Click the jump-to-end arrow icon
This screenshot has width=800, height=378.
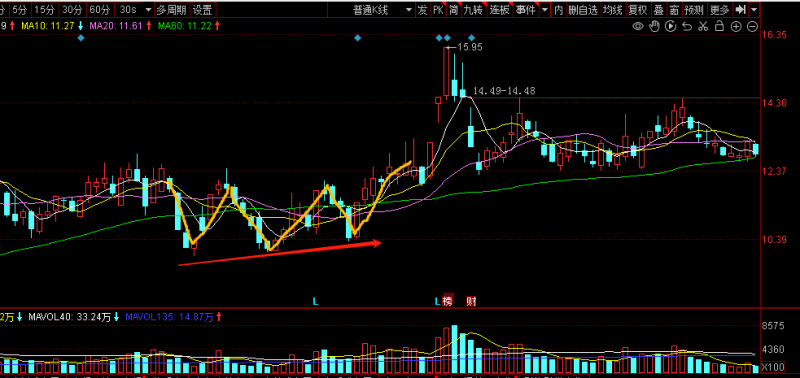point(740,9)
